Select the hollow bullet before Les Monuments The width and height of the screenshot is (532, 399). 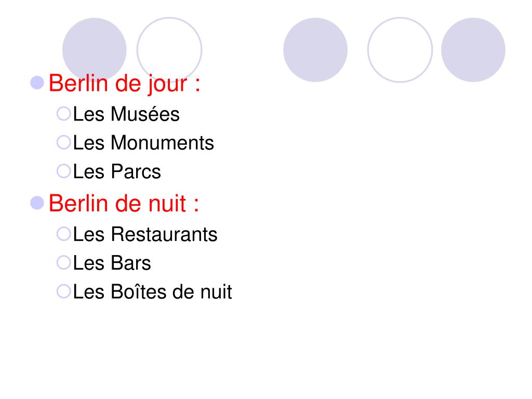tap(63, 142)
